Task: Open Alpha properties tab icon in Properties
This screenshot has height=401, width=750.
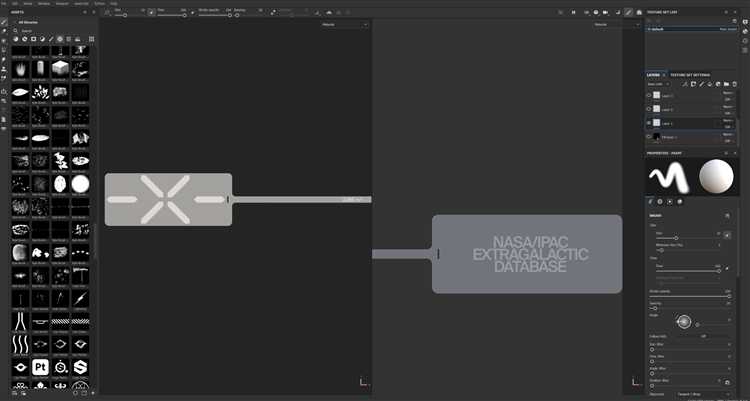Action: click(x=660, y=202)
